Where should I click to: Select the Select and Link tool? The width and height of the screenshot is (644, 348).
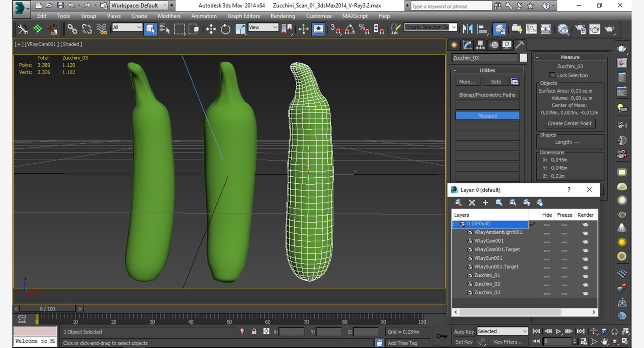pos(72,29)
